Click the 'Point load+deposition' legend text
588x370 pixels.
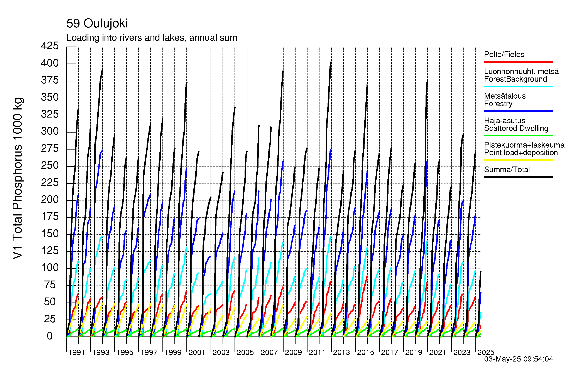[x=521, y=153]
